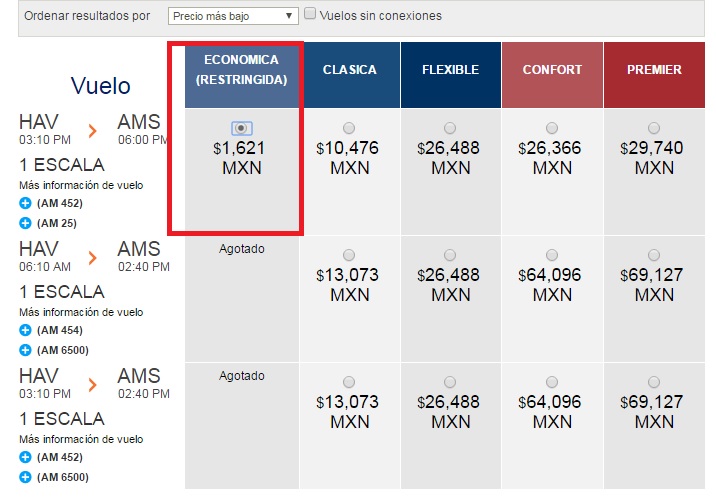Click '1 ESCALA' of the 06:10 AM flight
Screen dimensions: 716x504
point(62,292)
